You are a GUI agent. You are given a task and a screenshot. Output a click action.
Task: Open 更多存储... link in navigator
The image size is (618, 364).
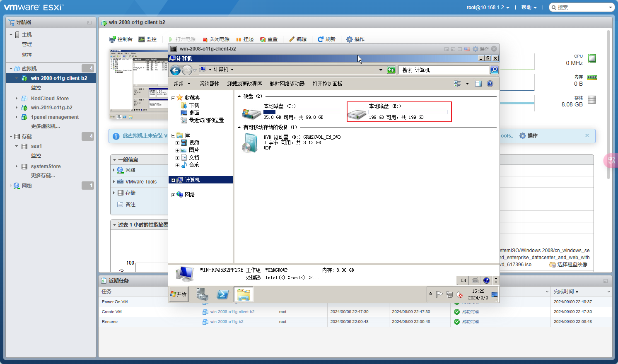pos(43,176)
